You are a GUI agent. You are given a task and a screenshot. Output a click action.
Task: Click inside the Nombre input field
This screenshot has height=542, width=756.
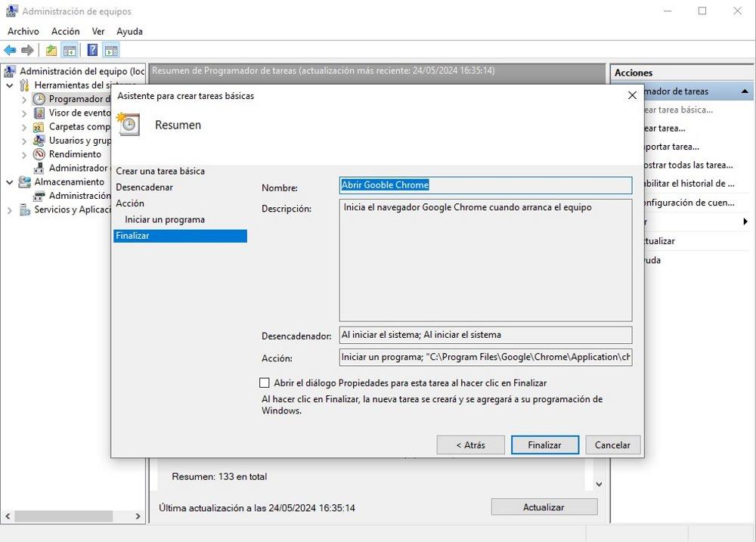coord(484,185)
